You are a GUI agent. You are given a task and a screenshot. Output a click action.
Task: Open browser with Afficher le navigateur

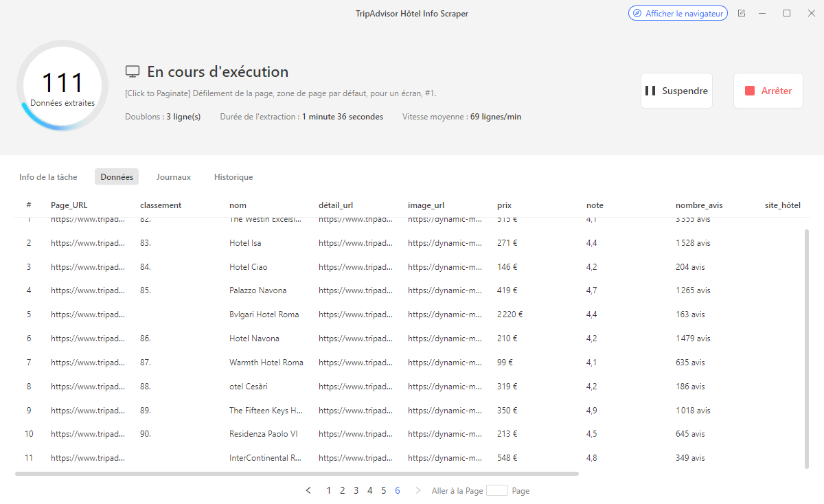(x=678, y=13)
